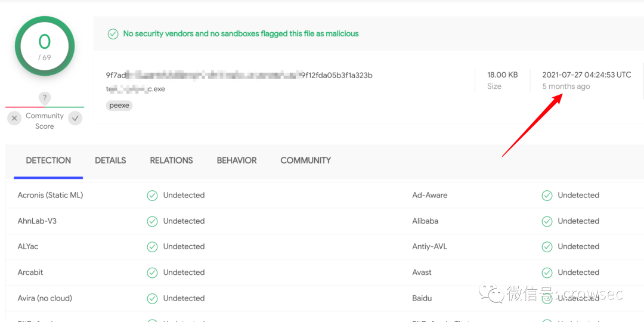
Task: Click the Ad-Aware undetected check icon
Action: [547, 196]
